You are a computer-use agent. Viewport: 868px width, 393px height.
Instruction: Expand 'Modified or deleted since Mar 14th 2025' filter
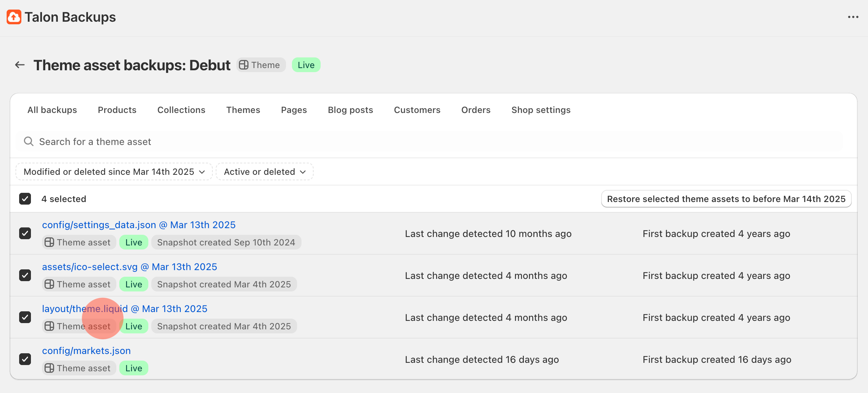pyautogui.click(x=114, y=172)
